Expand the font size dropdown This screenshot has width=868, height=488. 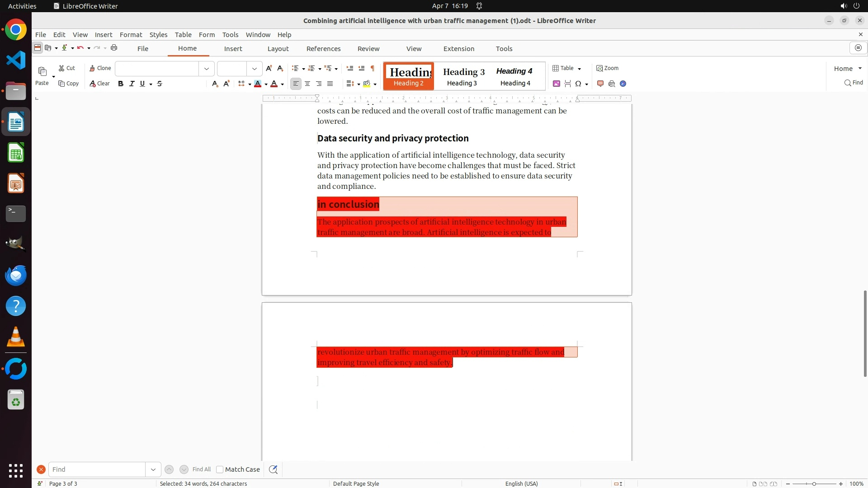click(255, 69)
